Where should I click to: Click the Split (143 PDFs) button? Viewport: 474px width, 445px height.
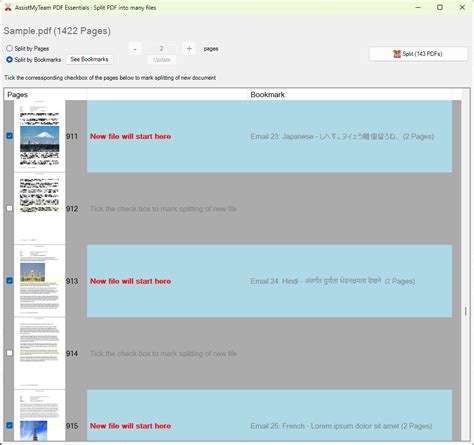[418, 54]
